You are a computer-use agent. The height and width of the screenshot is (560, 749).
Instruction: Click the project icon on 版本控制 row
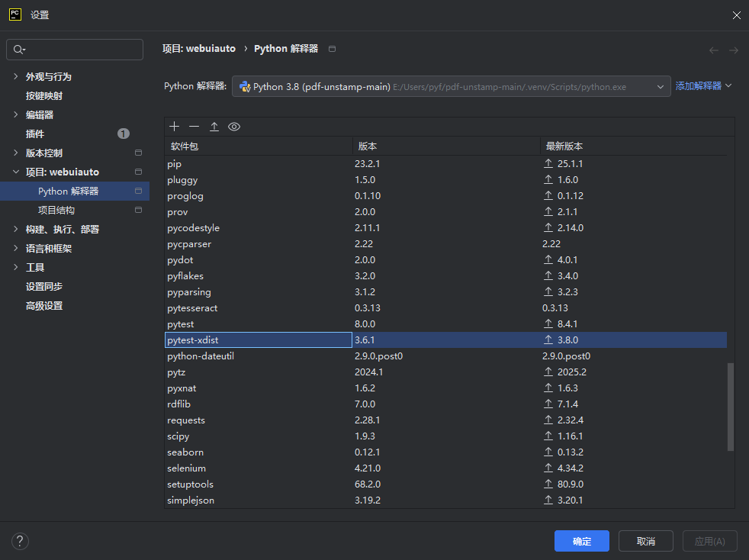[x=139, y=153]
